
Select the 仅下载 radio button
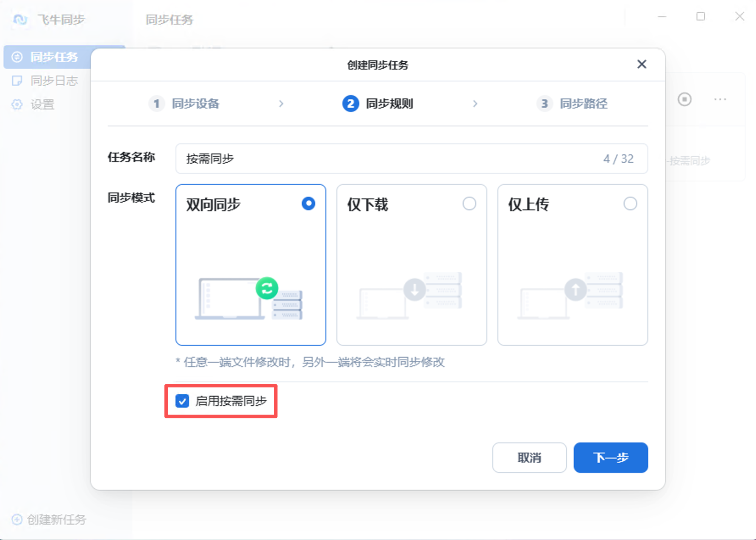click(469, 204)
